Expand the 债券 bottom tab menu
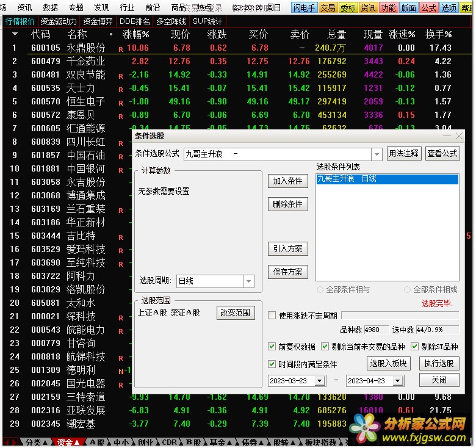The height and width of the screenshot is (448, 476). pos(261,443)
